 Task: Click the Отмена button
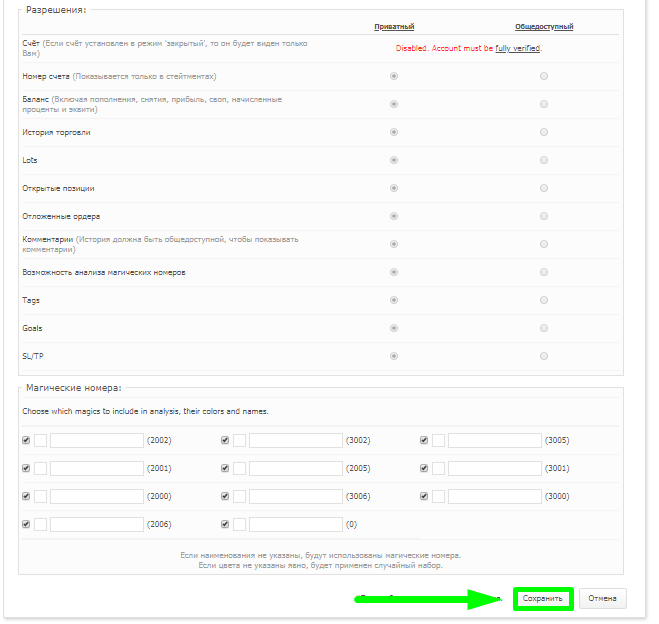click(602, 598)
